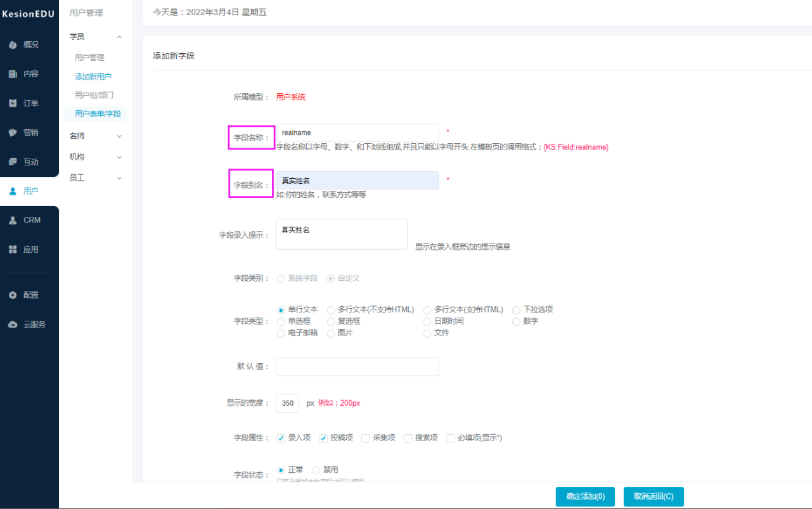Open the 用户组/部门 menu item
Screen dimensions: 812x509
click(94, 95)
